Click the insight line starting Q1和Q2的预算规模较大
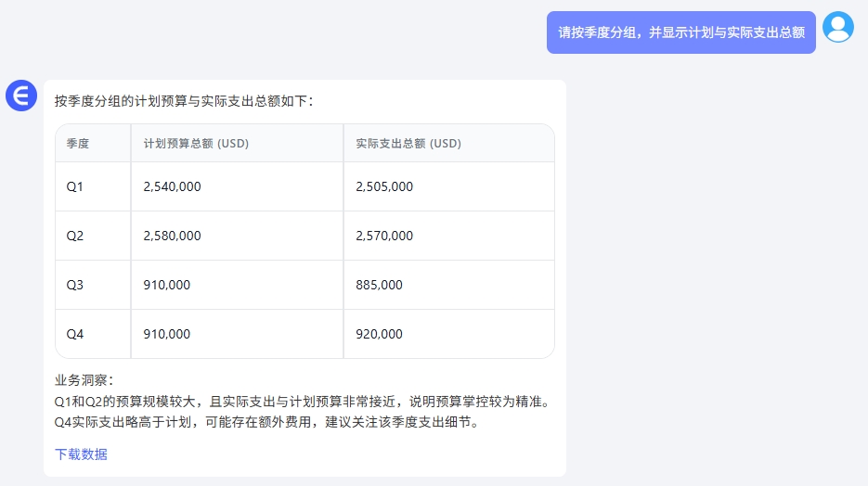The image size is (868, 486). pos(304,402)
